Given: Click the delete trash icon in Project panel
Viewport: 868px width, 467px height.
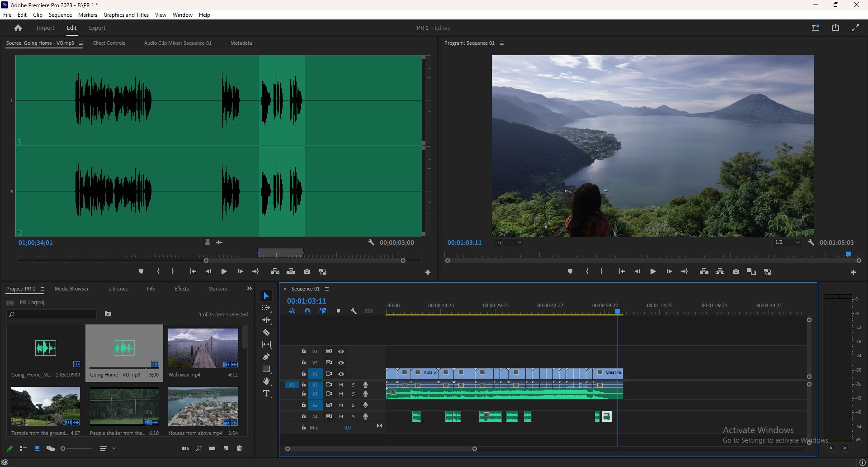Looking at the screenshot, I should point(240,448).
